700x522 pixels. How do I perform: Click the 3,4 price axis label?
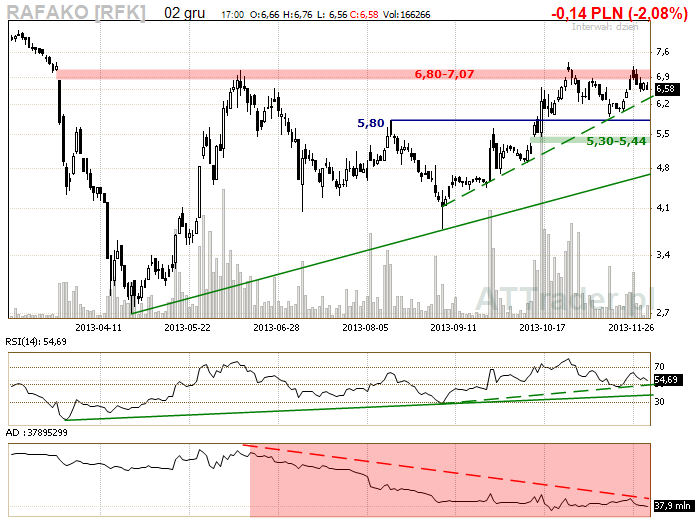(x=662, y=255)
